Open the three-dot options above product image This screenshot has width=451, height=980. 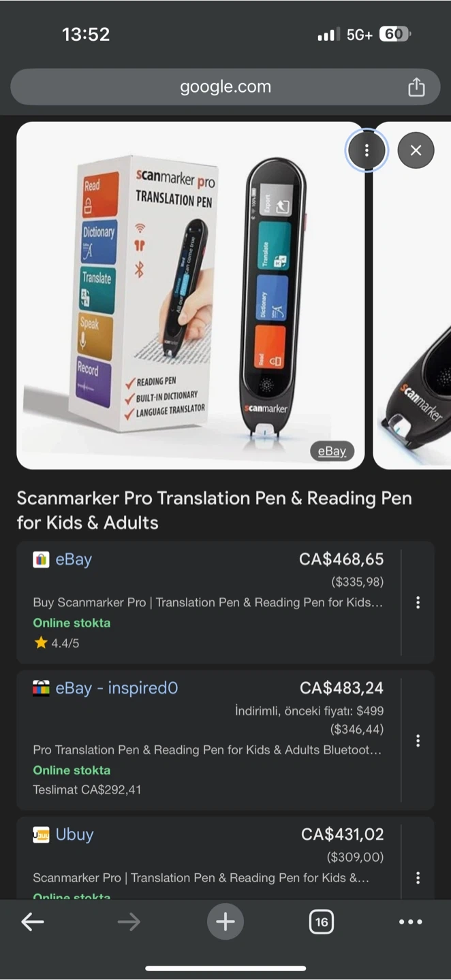[367, 150]
